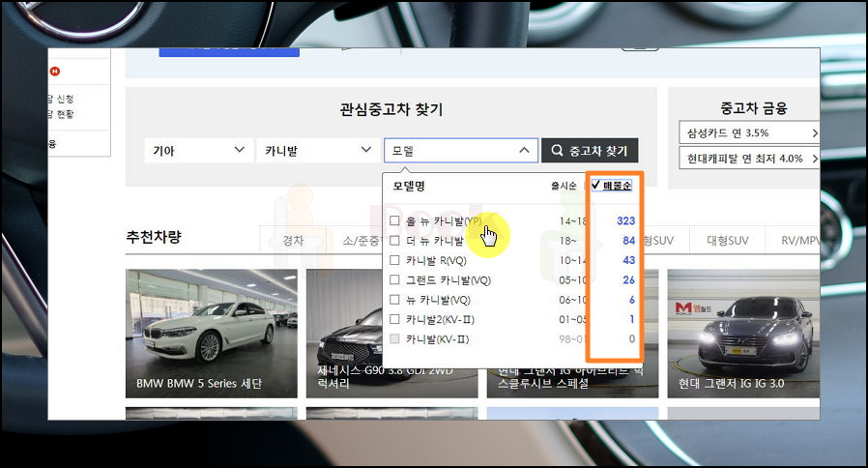Check the 카니발 R(VQ) checkbox

(394, 260)
